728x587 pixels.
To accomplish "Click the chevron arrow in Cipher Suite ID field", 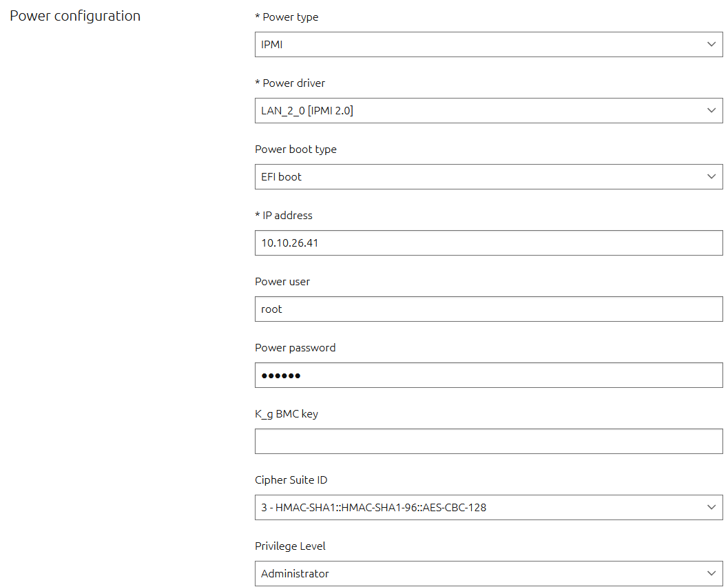I will tap(711, 507).
